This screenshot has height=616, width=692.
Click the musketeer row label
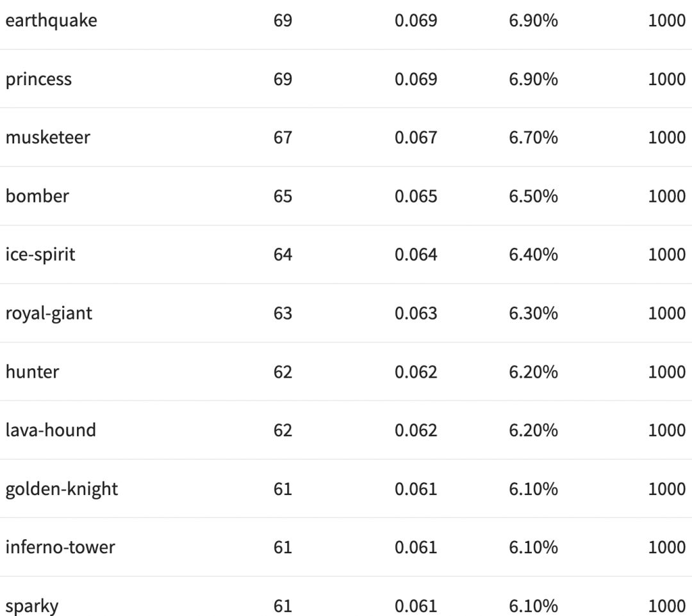click(x=47, y=138)
